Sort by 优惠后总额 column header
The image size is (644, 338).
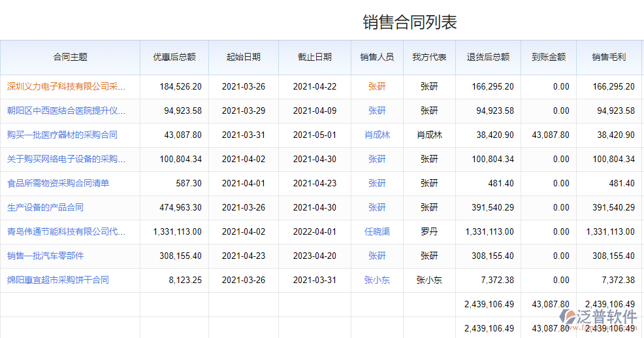pos(174,58)
